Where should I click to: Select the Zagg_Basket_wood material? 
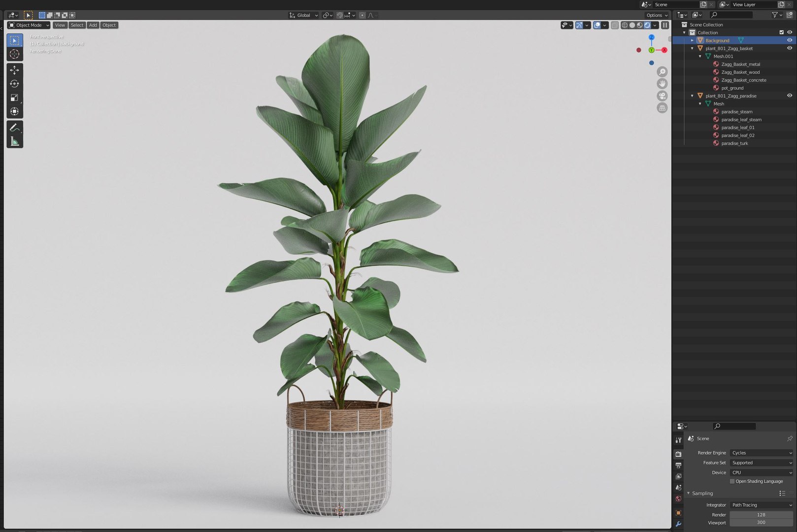(x=740, y=72)
